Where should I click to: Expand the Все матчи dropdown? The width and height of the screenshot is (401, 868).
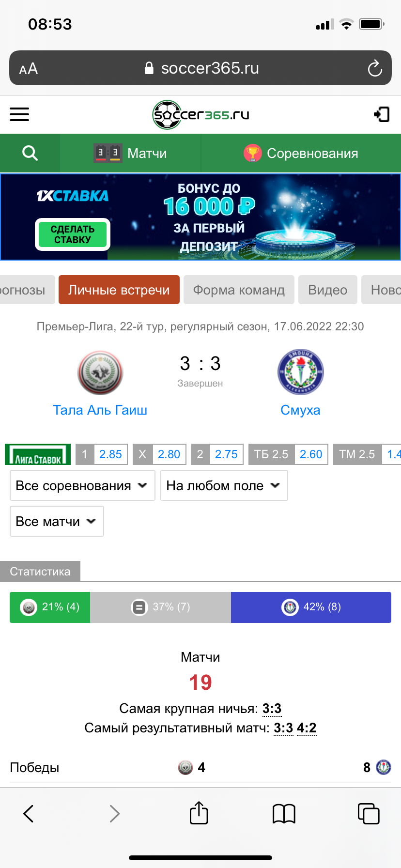pos(57,521)
